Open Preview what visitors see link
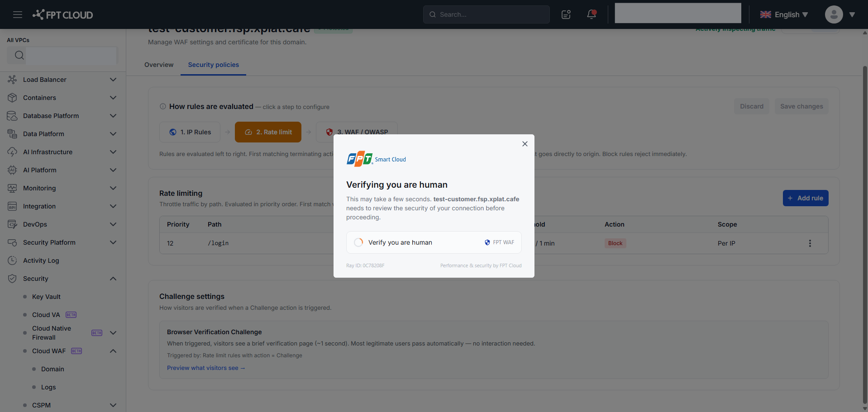Image resolution: width=868 pixels, height=412 pixels. click(x=206, y=368)
